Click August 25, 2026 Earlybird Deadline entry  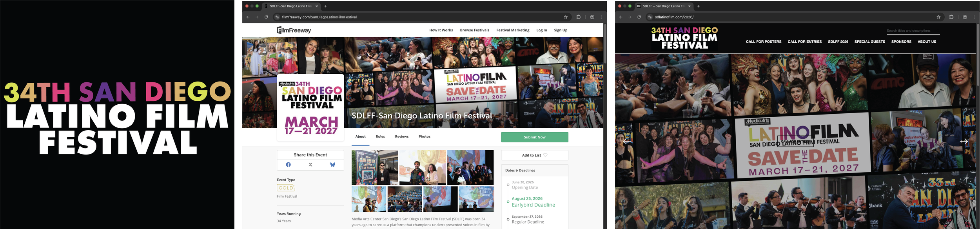(x=533, y=202)
